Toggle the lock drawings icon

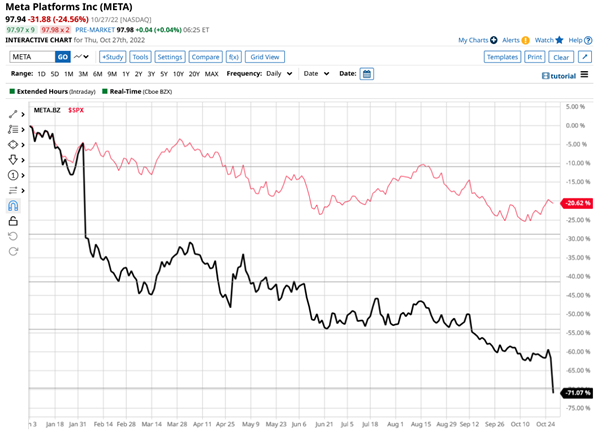coord(13,219)
